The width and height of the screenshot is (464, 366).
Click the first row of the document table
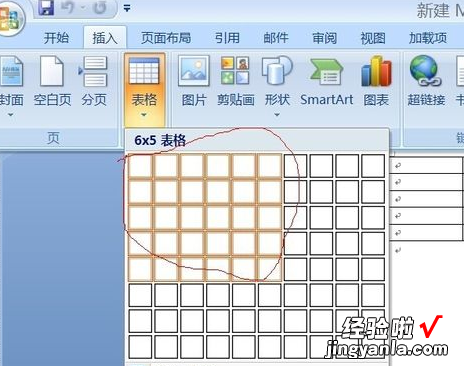[x=427, y=165]
